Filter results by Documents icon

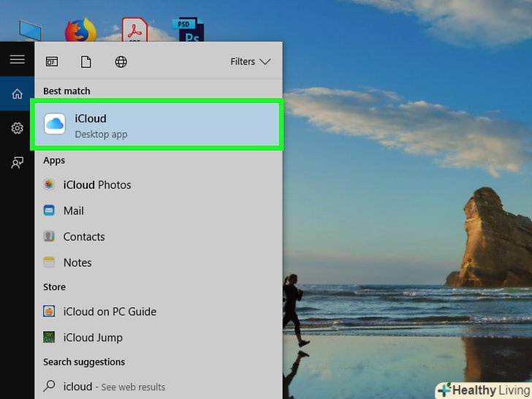(x=86, y=61)
